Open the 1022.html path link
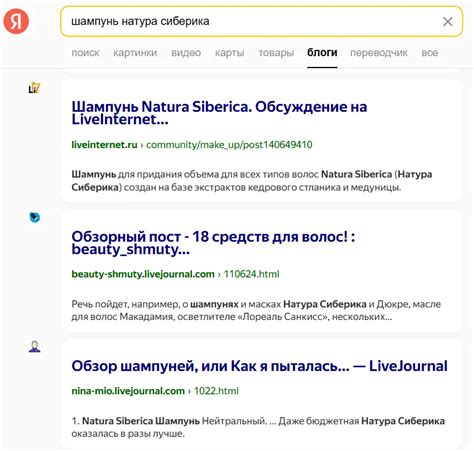 click(x=216, y=391)
